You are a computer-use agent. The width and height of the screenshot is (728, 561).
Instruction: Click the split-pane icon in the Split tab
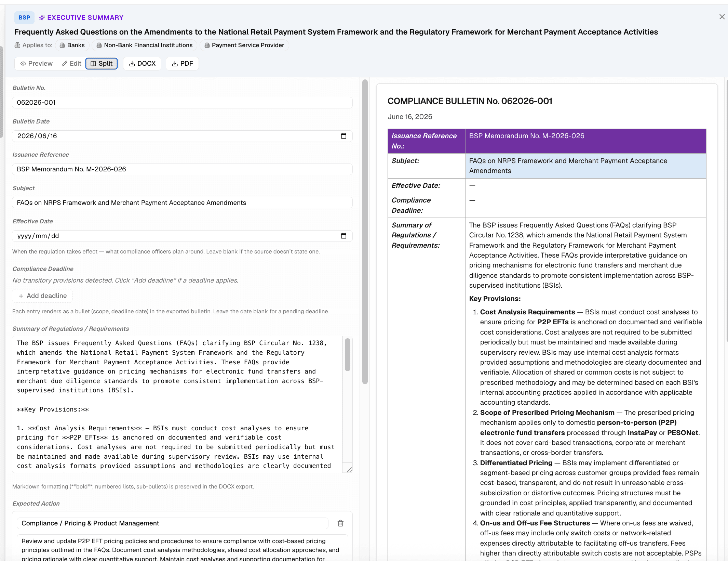pos(93,64)
